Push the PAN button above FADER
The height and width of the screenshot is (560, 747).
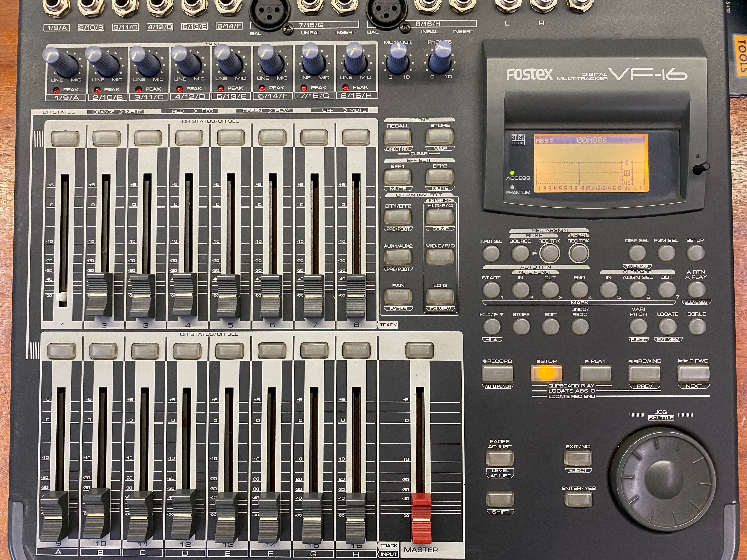pos(398,297)
